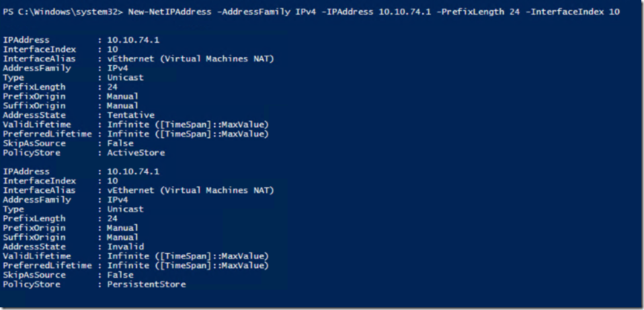Click the second vEthernet (Virtual Machines NAT) alias
The height and width of the screenshot is (310, 644).
tap(190, 190)
